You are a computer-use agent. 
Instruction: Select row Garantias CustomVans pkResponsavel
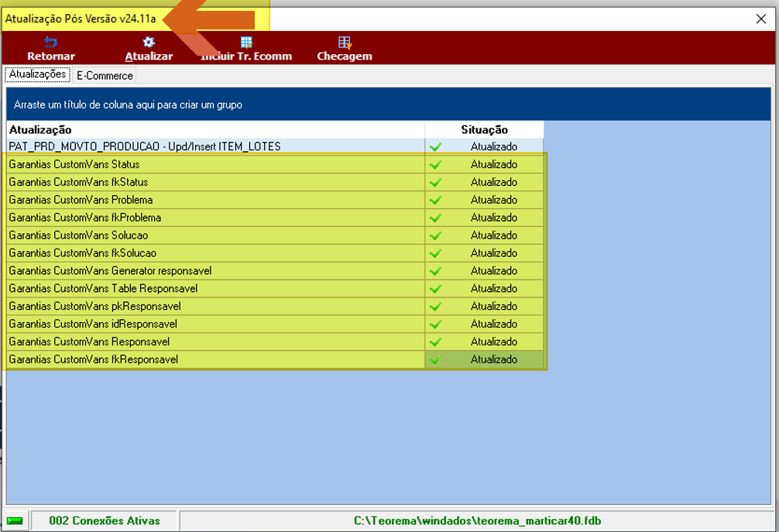click(x=275, y=306)
